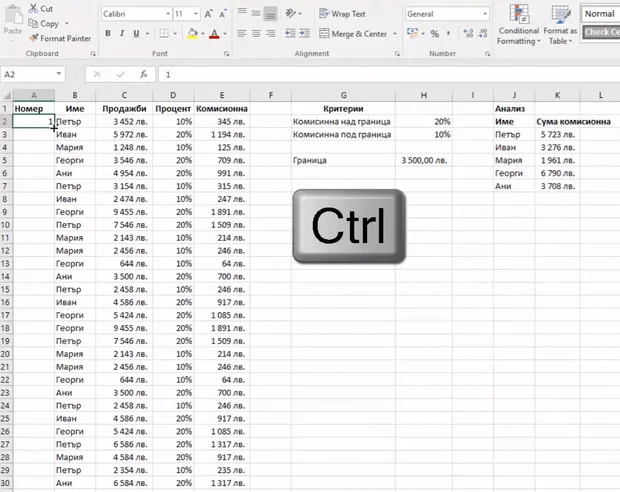Activate the Format Painter brush
This screenshot has height=492, width=620.
click(x=60, y=38)
